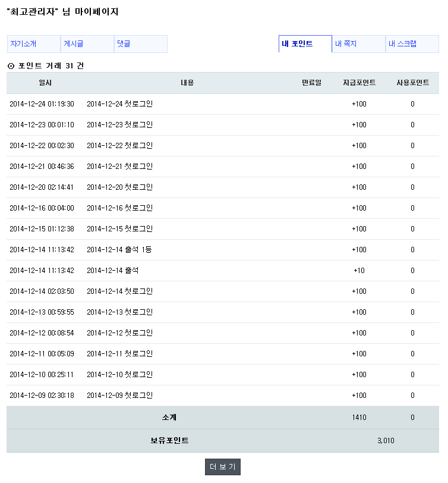The image size is (448, 483).
Task: Click the 일시 column header
Action: point(45,83)
